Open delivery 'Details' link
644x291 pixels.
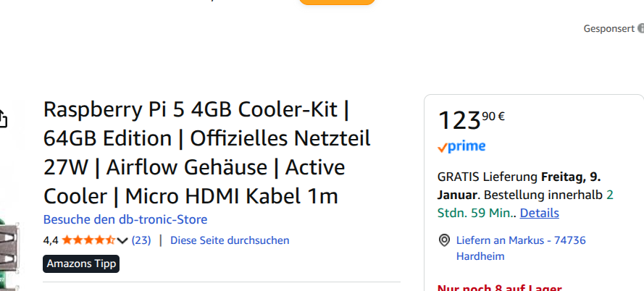(539, 213)
